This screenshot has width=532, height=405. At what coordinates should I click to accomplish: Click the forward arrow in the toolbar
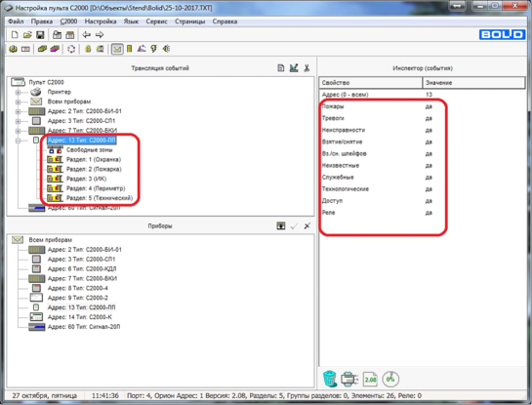pyautogui.click(x=100, y=34)
